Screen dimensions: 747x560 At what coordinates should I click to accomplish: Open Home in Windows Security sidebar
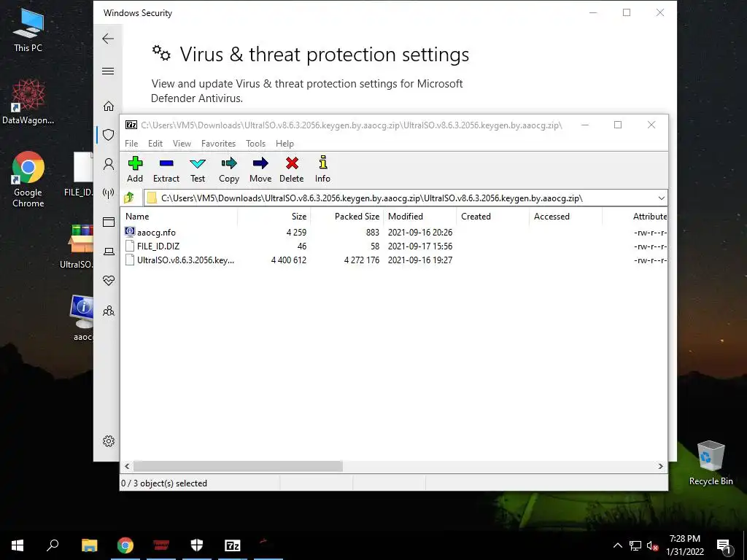(109, 106)
